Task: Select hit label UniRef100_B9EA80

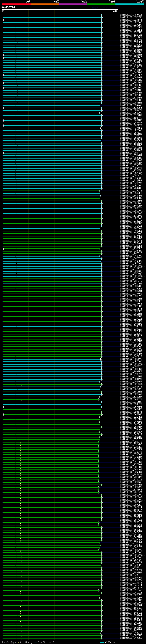Action: (x=131, y=118)
